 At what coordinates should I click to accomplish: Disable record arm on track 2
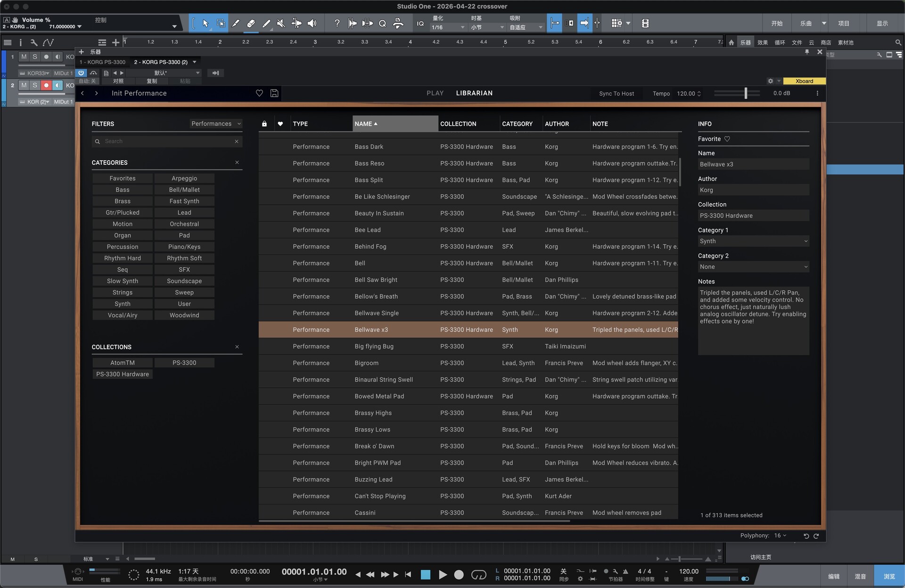coord(46,85)
